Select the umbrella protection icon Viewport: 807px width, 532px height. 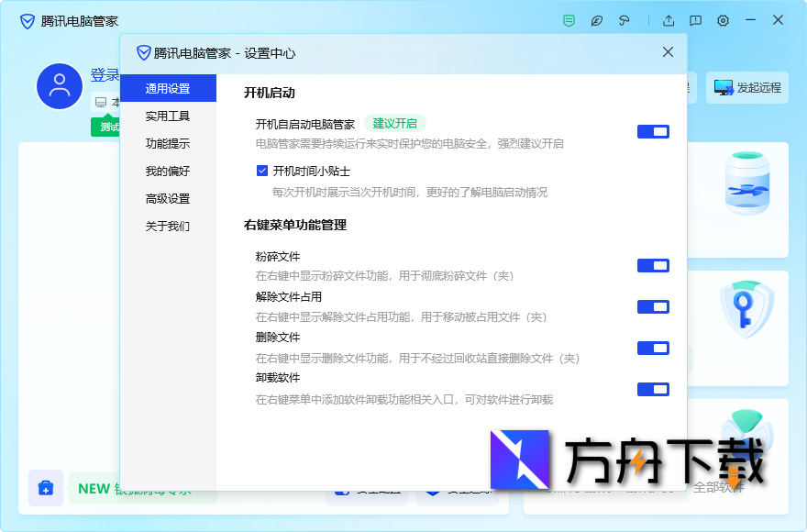click(625, 20)
